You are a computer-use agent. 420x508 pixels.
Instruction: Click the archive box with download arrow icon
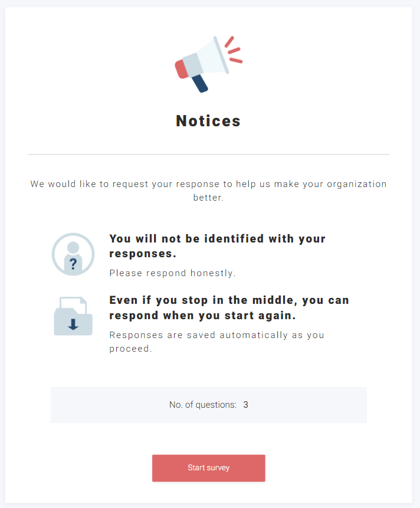(x=73, y=316)
